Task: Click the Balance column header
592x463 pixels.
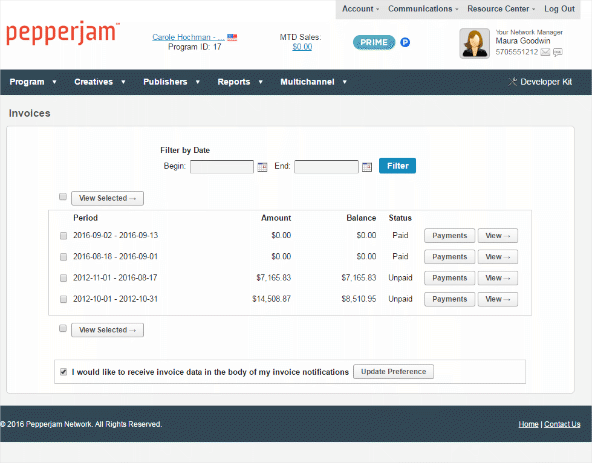Action: click(x=361, y=218)
